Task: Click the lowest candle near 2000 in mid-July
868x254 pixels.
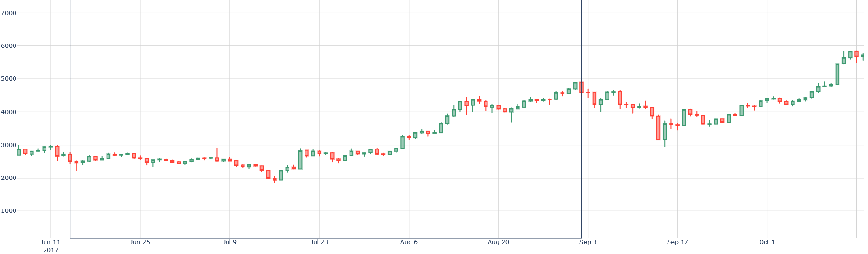Action: [274, 179]
